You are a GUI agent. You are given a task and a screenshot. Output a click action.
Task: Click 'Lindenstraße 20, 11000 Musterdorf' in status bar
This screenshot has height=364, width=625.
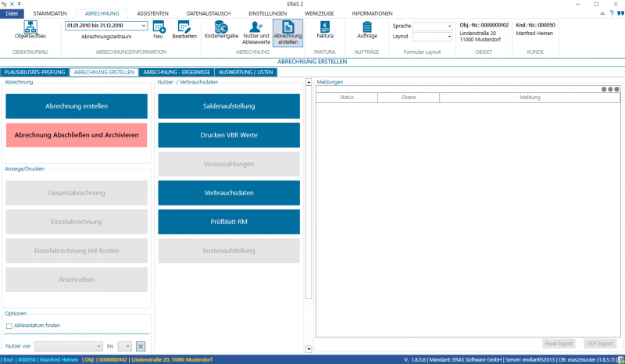pyautogui.click(x=172, y=359)
